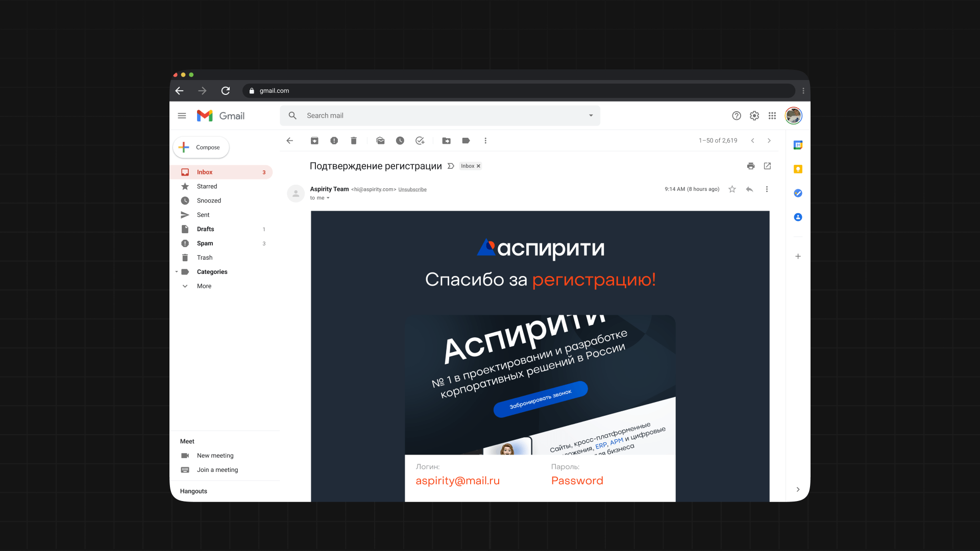The height and width of the screenshot is (551, 980).
Task: Remove the Inbox label with its X
Action: pos(478,166)
